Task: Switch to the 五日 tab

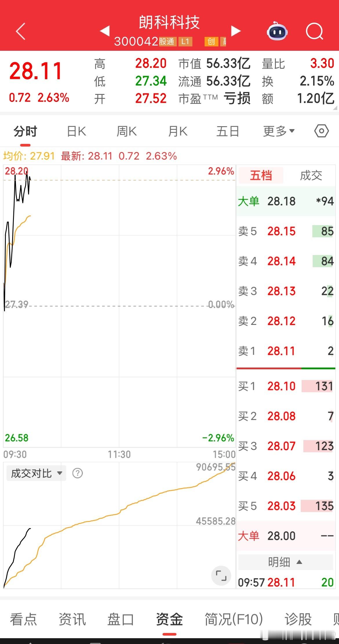Action: pos(228,131)
